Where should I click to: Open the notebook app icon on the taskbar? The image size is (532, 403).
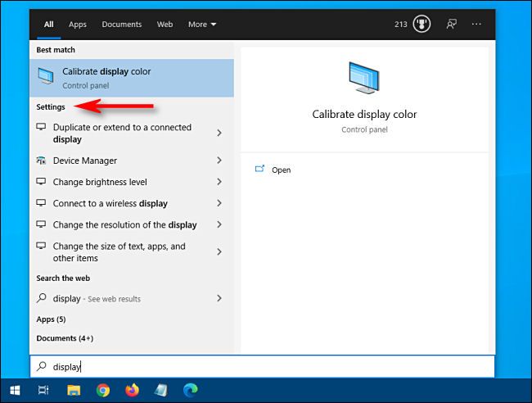tap(160, 391)
